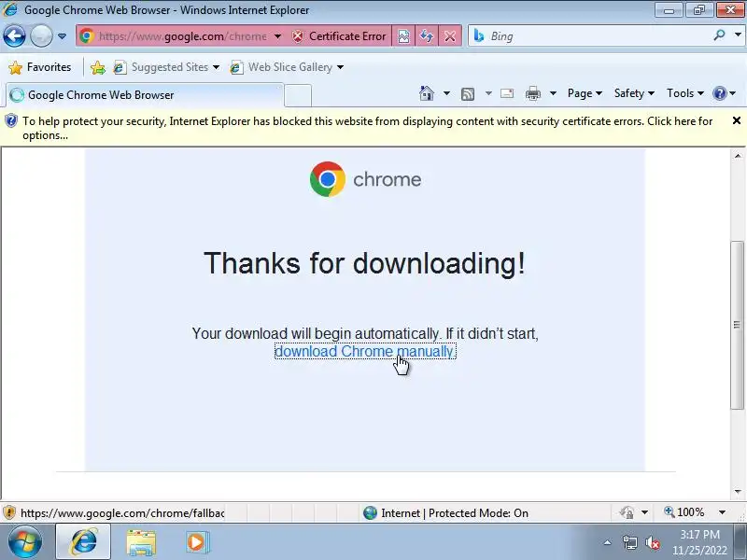Click the RSS feeds icon
Image resolution: width=747 pixels, height=560 pixels.
[468, 94]
